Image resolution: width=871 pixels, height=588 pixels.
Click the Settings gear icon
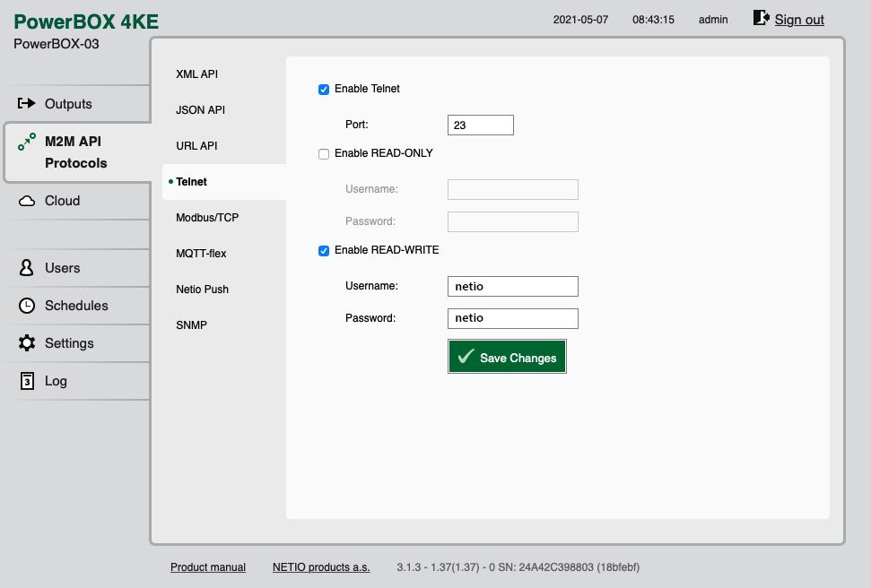click(27, 343)
